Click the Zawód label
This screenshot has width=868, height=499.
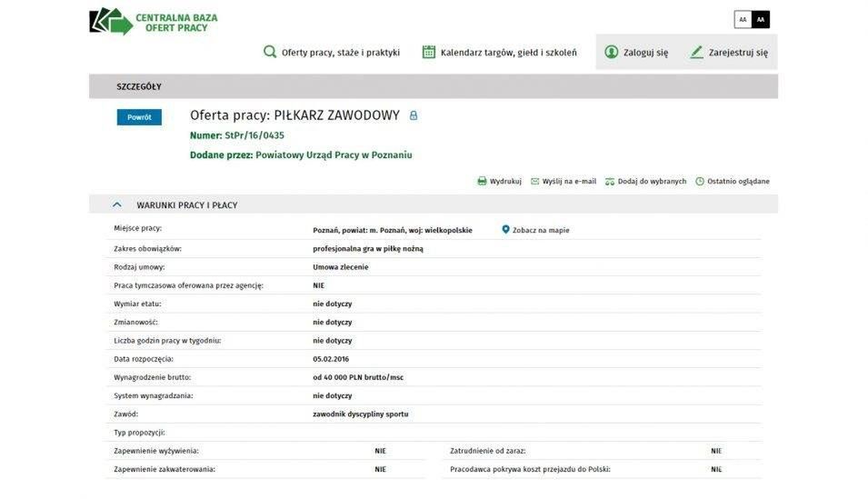[x=126, y=414]
